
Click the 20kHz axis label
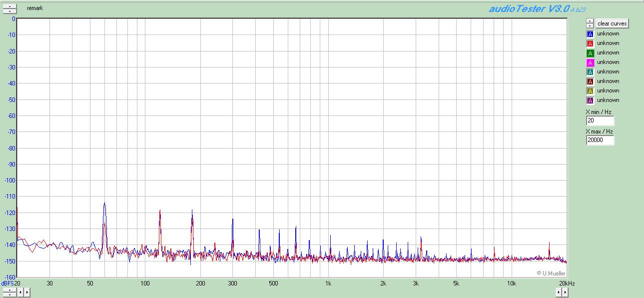click(x=567, y=283)
